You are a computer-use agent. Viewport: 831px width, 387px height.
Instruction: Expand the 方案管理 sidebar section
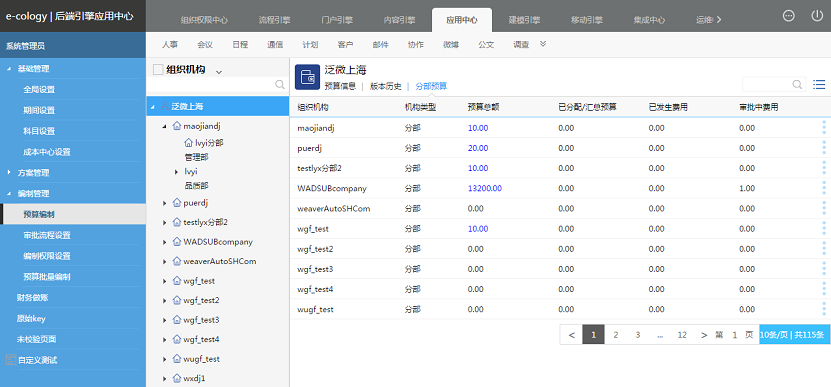point(9,173)
